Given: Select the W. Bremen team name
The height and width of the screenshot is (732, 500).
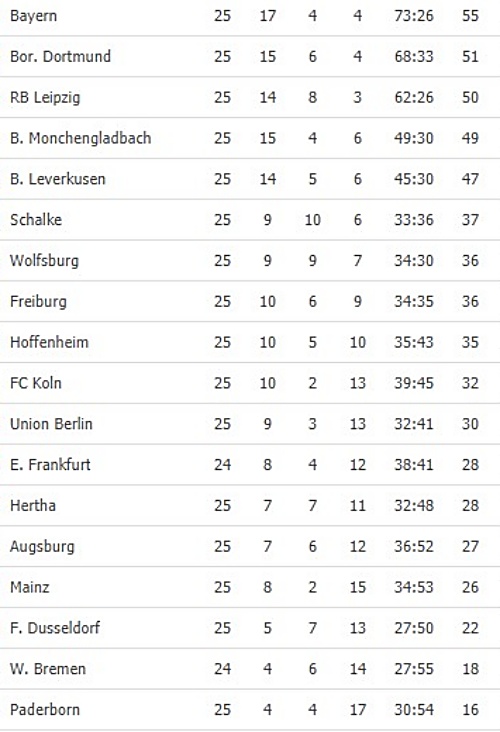Looking at the screenshot, I should pos(48,669).
